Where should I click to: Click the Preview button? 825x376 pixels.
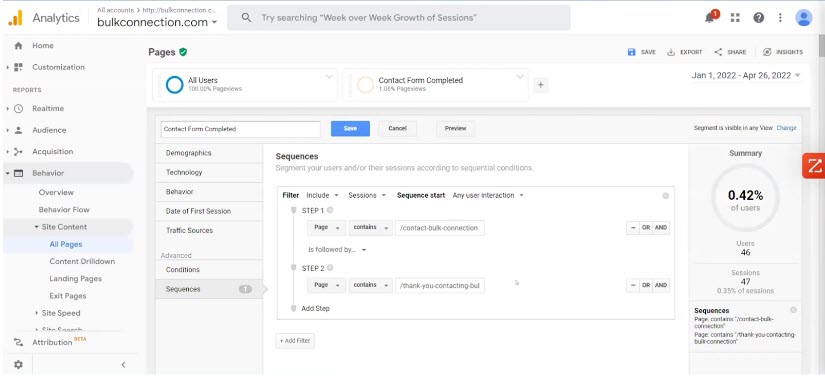point(455,129)
